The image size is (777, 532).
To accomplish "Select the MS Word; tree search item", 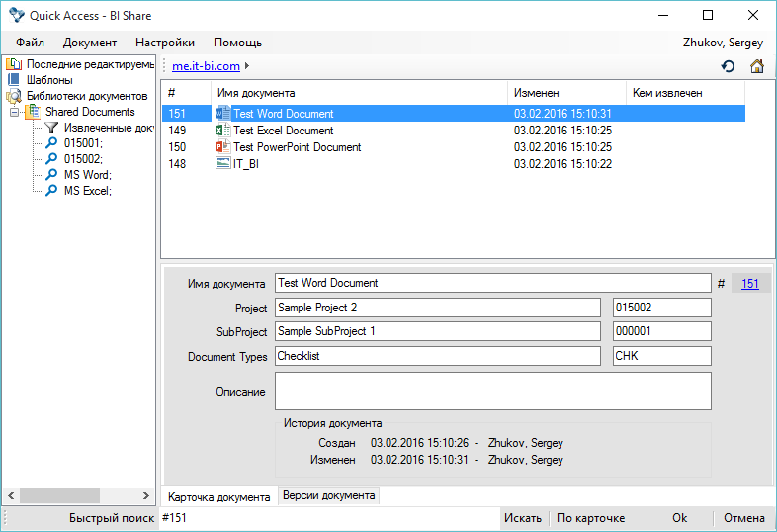I will [x=88, y=175].
